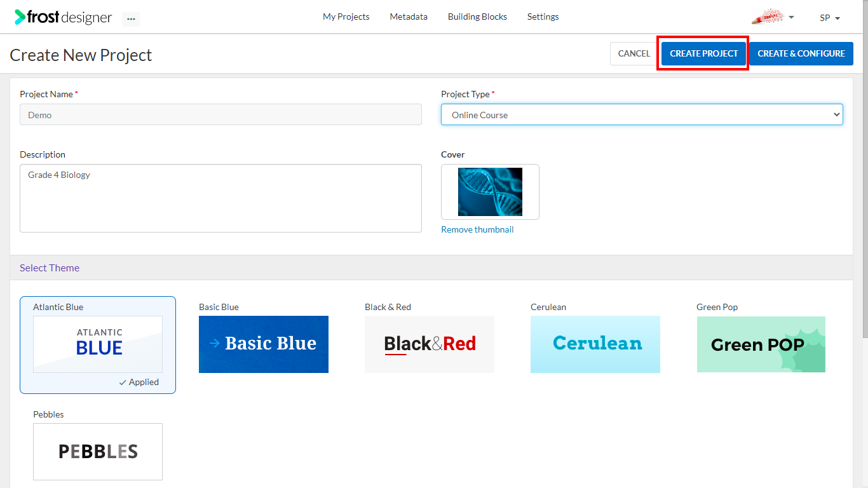Select the Atlantic Blue theme
This screenshot has width=868, height=488.
click(x=98, y=344)
